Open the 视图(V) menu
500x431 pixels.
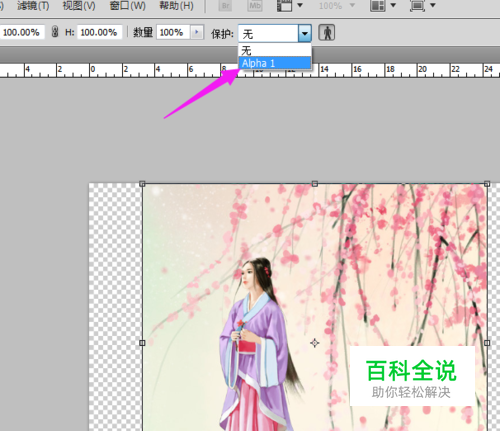pyautogui.click(x=79, y=5)
